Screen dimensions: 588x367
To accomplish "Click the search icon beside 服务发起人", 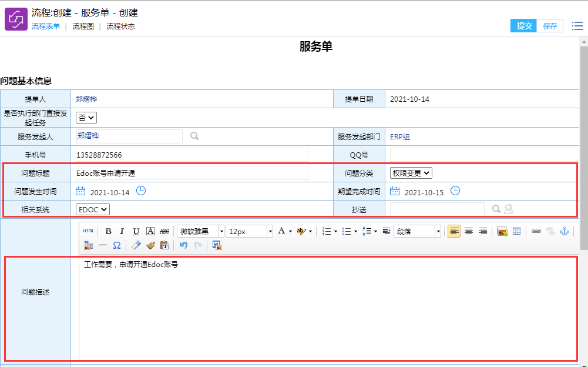I will click(x=194, y=136).
